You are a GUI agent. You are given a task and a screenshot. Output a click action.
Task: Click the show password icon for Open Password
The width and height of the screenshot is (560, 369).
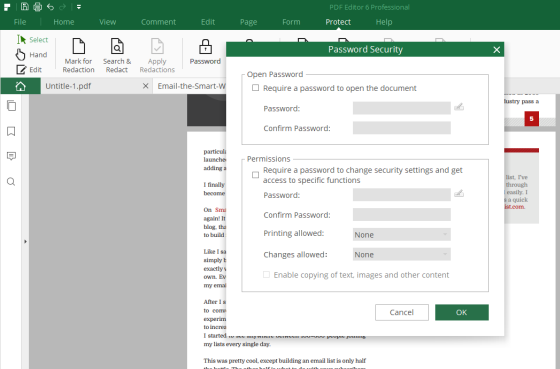pyautogui.click(x=459, y=107)
